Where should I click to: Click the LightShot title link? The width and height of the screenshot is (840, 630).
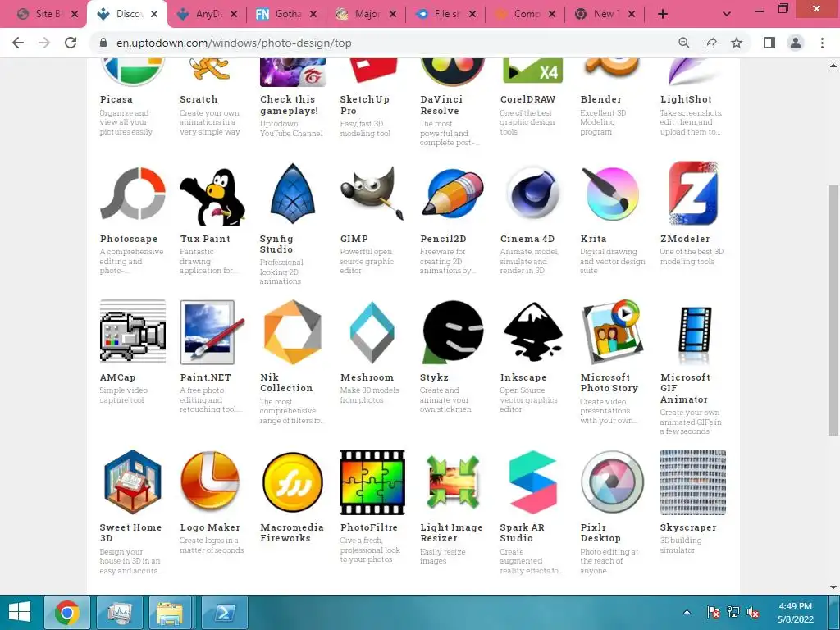coord(687,99)
